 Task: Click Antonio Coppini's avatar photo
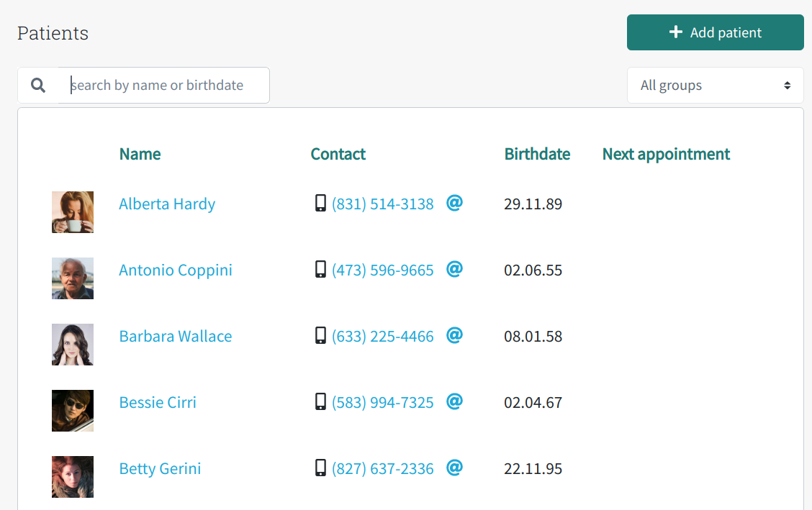point(73,278)
